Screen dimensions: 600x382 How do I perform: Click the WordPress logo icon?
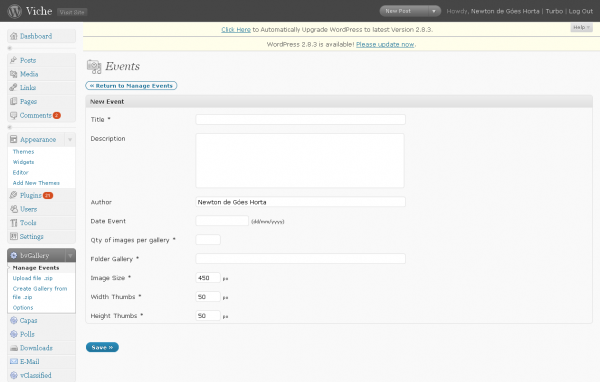[x=15, y=11]
